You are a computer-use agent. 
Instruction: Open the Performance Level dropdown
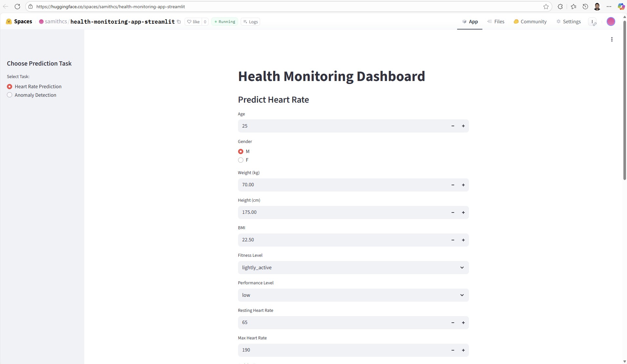pyautogui.click(x=353, y=295)
